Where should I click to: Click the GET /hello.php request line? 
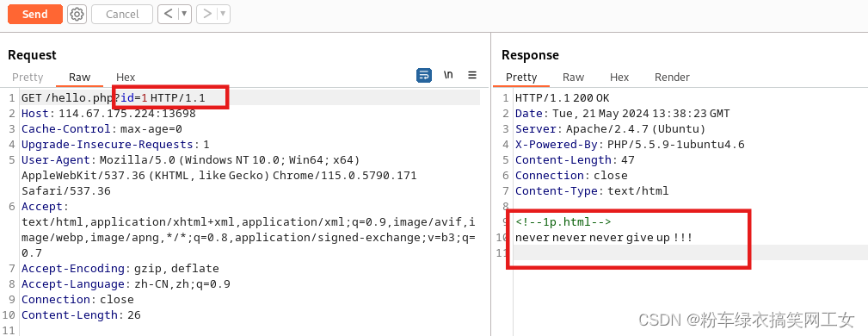pos(114,98)
